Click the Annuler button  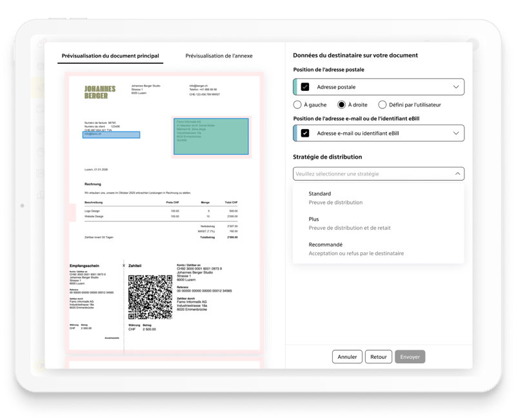(x=347, y=357)
